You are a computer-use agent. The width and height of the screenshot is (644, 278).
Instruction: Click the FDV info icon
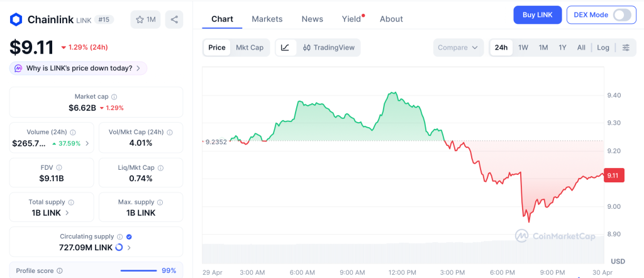59,168
